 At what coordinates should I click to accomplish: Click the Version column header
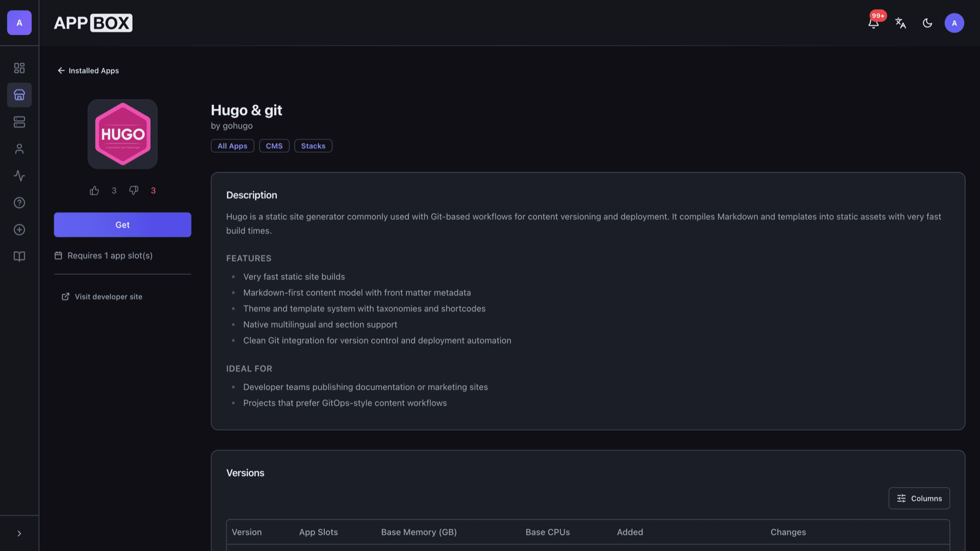point(247,532)
